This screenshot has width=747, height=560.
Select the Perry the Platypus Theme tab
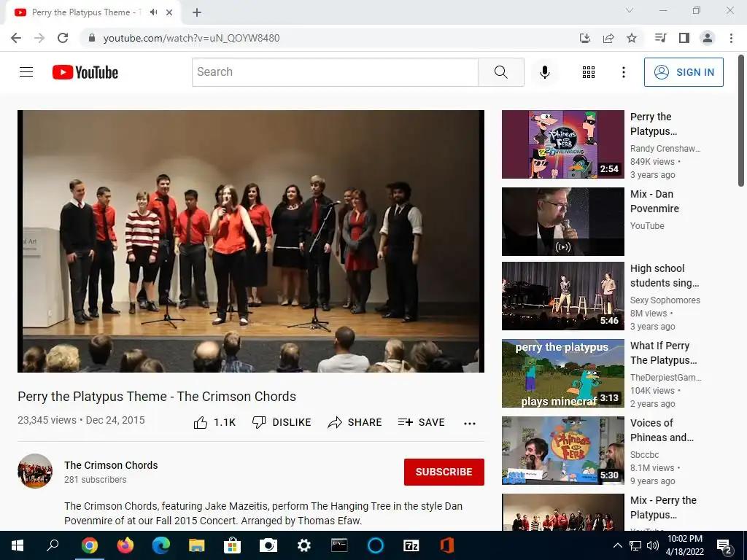[x=86, y=12]
